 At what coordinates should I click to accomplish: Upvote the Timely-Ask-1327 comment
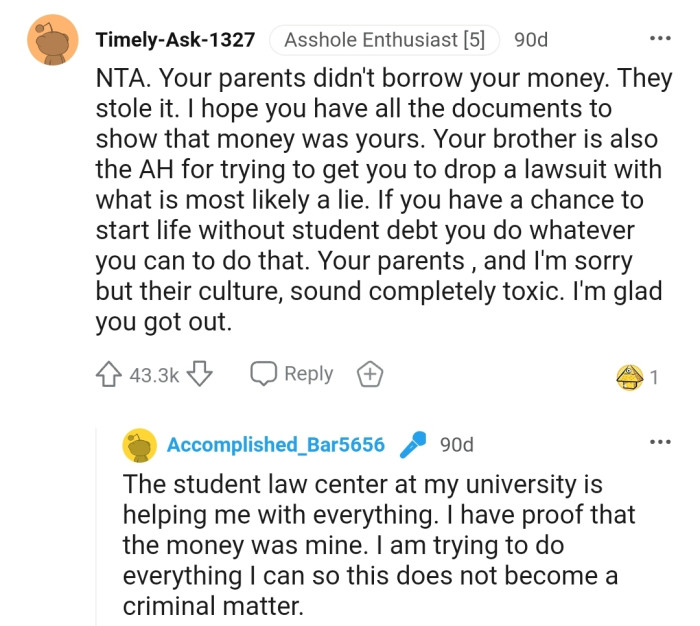[108, 375]
